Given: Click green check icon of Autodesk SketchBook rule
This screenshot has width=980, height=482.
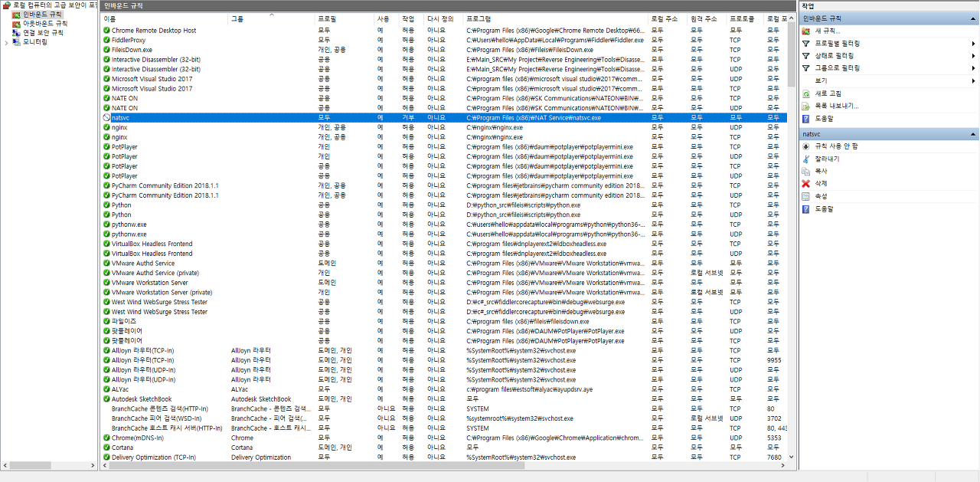Looking at the screenshot, I should pyautogui.click(x=106, y=399).
